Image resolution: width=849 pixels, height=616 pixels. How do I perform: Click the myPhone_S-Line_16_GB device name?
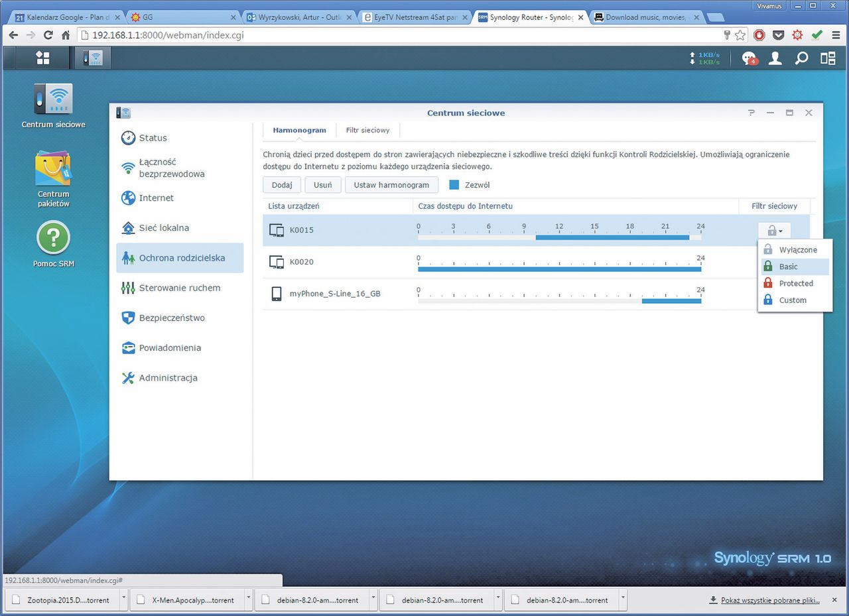coord(335,294)
